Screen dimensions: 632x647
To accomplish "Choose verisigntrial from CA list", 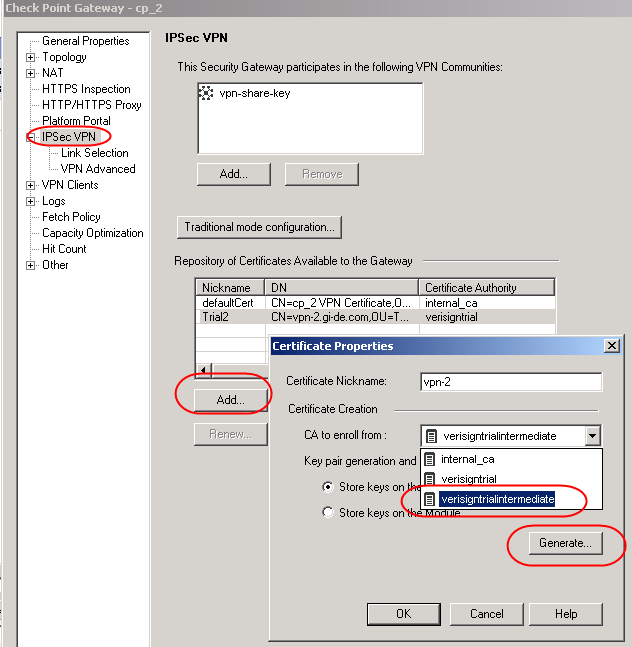I will coord(511,479).
